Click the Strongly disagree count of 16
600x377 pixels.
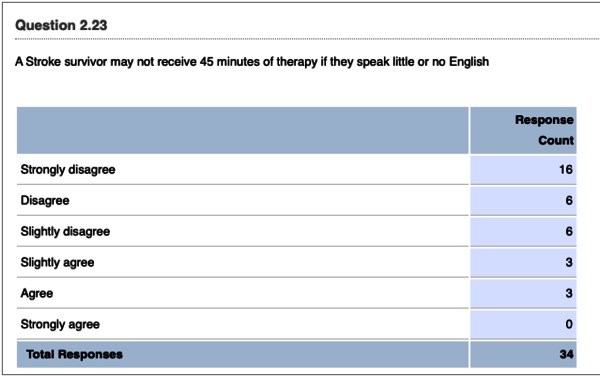[x=566, y=170]
